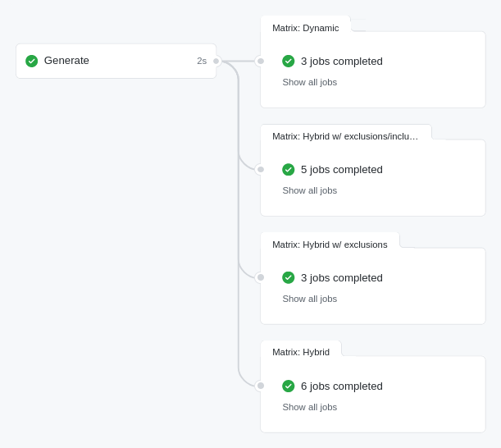Click the 2s duration on Generate job
501x448 pixels.
point(202,61)
